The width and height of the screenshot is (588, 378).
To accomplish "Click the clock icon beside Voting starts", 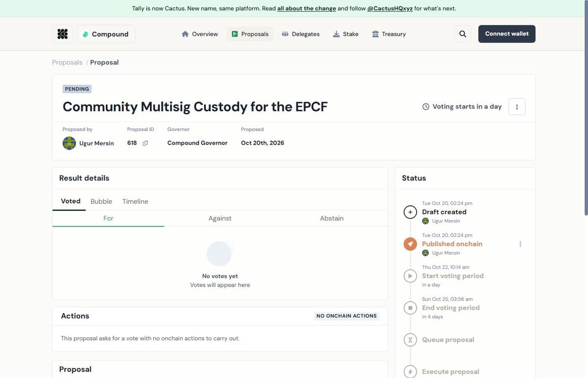I will point(426,106).
